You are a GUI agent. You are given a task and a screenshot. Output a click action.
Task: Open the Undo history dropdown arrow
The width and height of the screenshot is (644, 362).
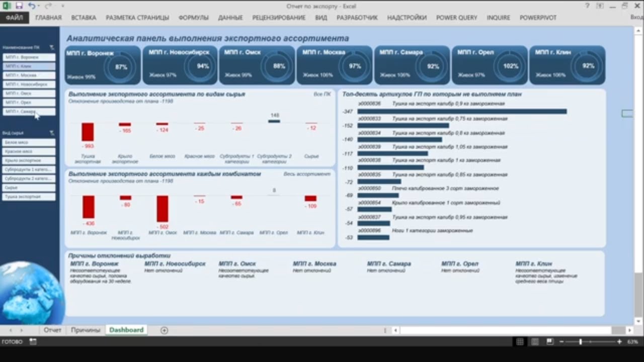point(39,6)
